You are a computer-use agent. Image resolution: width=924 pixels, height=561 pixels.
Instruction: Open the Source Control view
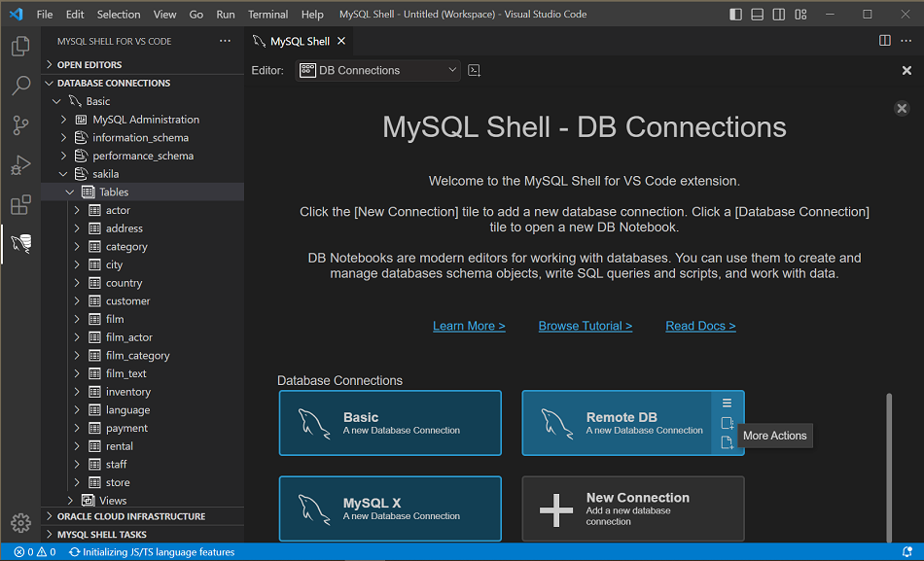pos(20,125)
